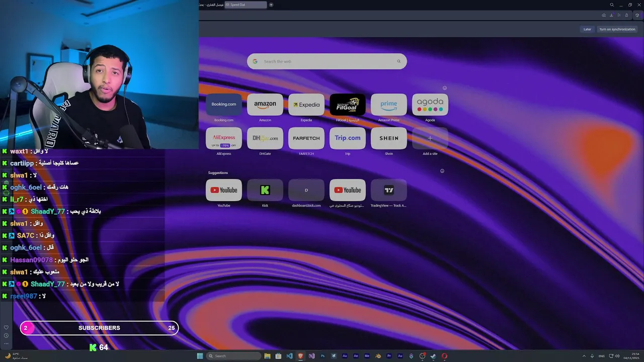
Task: Click the magnifier icon in search box
Action: click(x=399, y=61)
